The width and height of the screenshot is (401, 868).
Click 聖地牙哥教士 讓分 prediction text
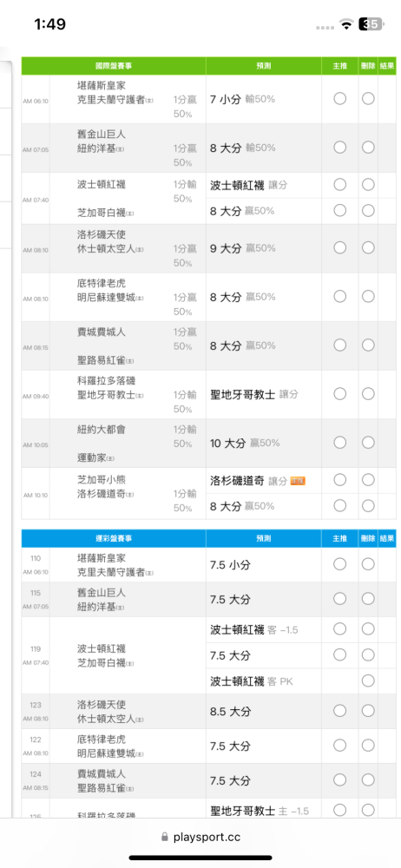(254, 394)
